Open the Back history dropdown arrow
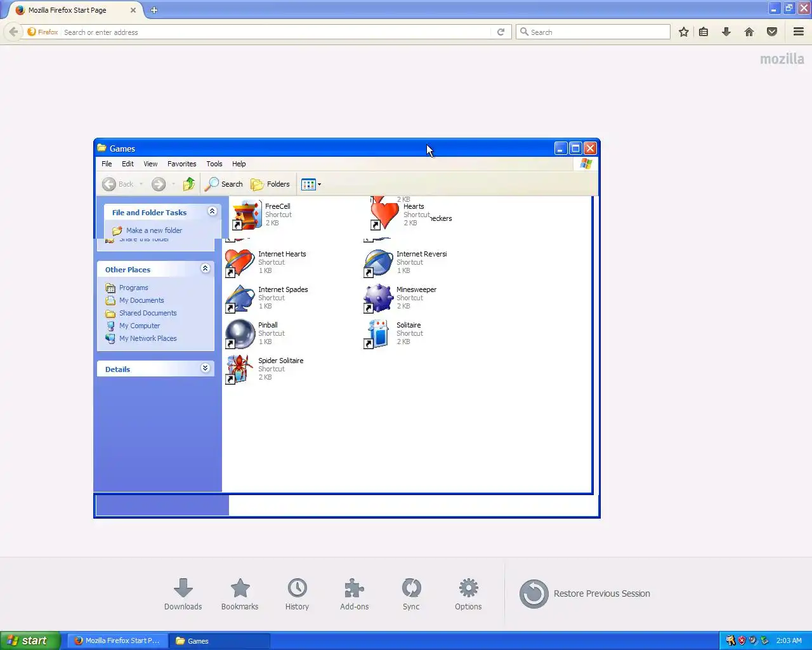The width and height of the screenshot is (812, 650). [x=141, y=184]
